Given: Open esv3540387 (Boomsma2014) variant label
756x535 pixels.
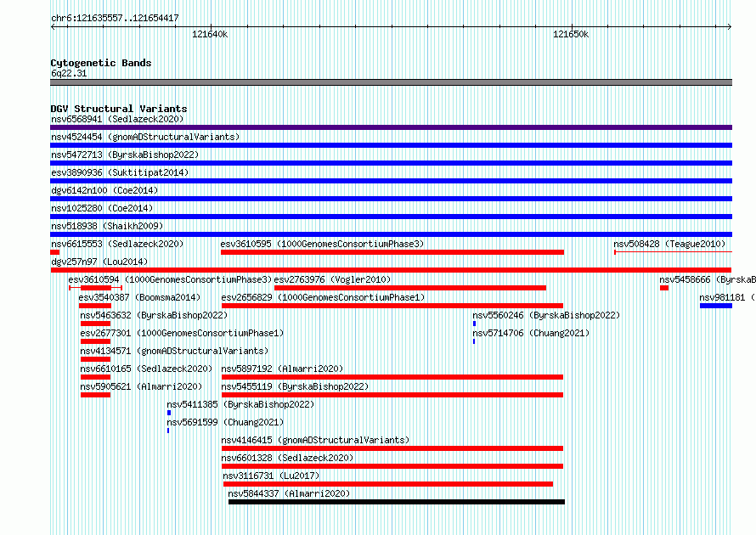Looking at the screenshot, I should coord(139,297).
